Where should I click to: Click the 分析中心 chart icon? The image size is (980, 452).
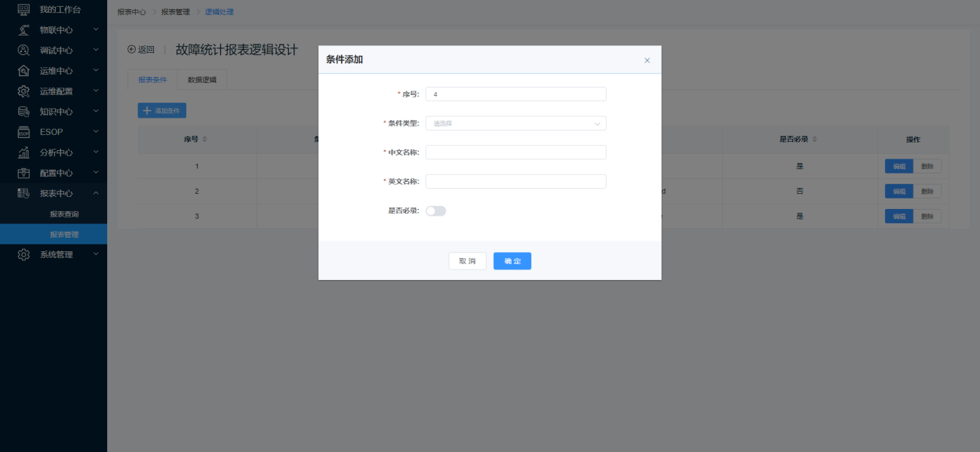23,152
